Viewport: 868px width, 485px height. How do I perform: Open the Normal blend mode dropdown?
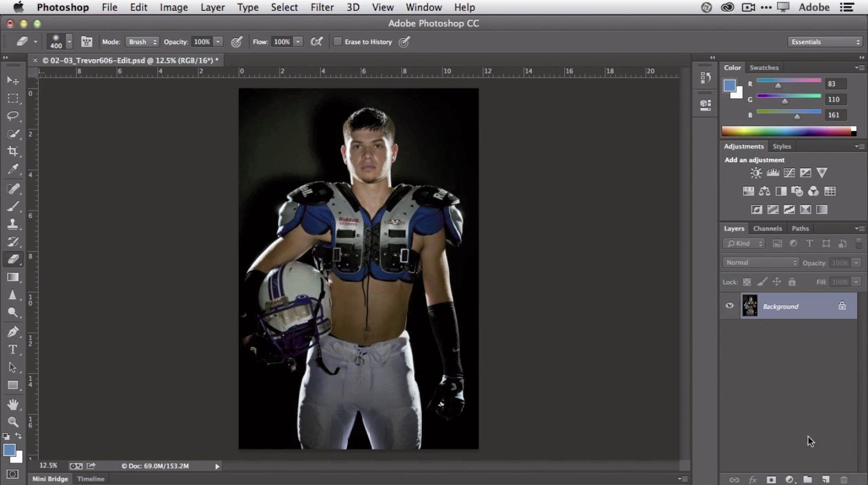(761, 262)
